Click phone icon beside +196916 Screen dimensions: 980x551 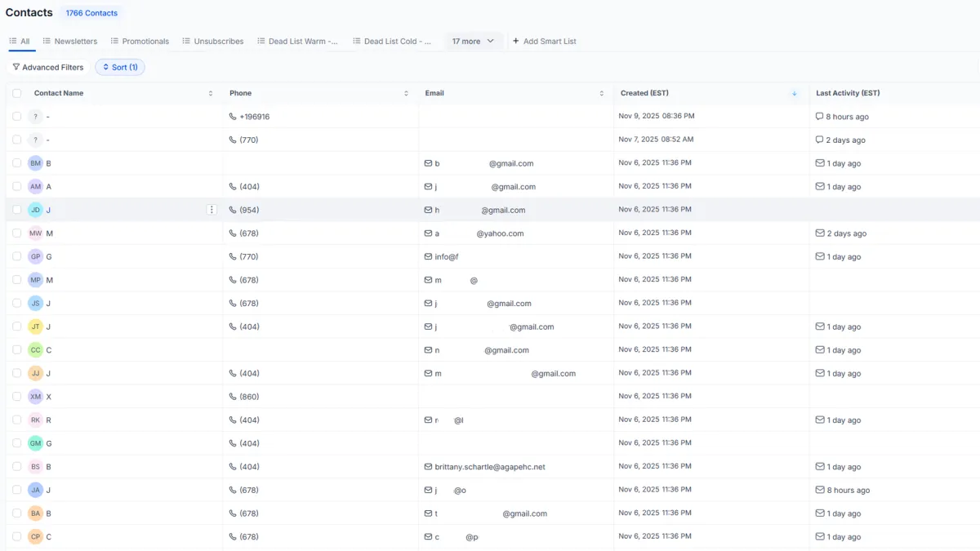pyautogui.click(x=233, y=117)
